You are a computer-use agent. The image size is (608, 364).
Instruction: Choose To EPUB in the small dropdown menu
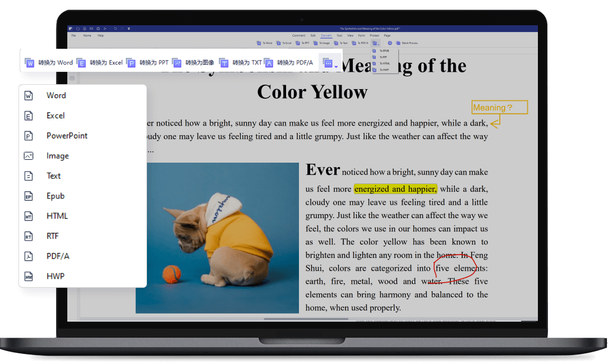(384, 50)
